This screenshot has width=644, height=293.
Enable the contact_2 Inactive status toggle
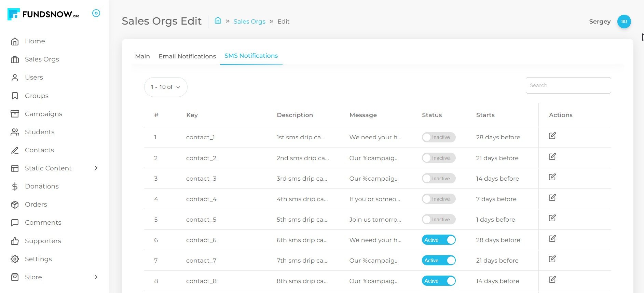click(x=438, y=158)
